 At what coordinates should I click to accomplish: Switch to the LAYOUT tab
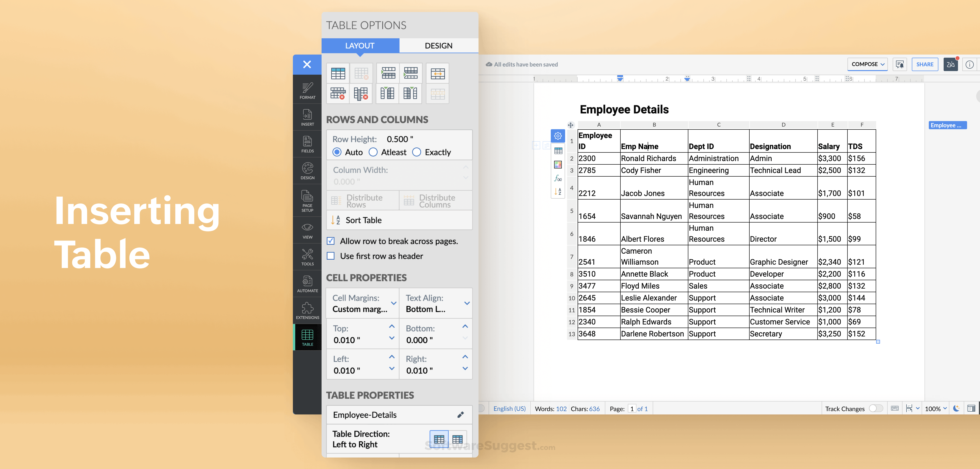tap(360, 45)
